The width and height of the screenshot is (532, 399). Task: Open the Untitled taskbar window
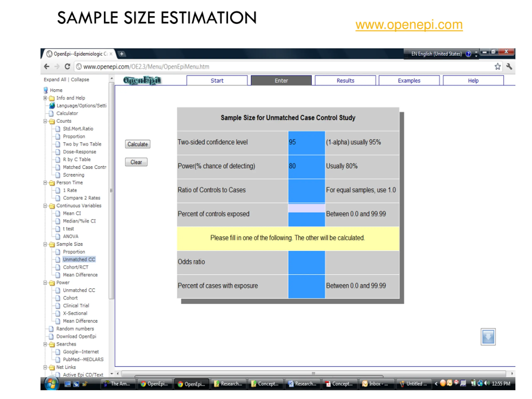(x=414, y=384)
